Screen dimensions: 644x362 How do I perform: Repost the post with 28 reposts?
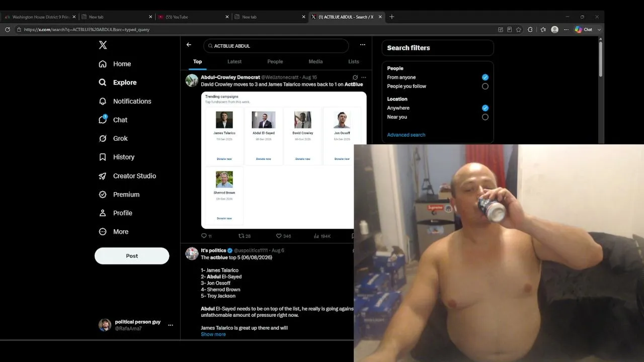(x=245, y=236)
